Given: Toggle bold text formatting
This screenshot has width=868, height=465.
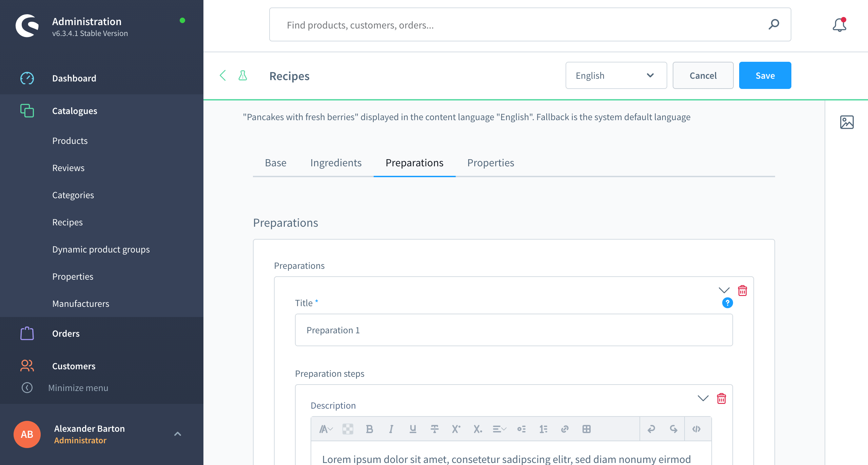Looking at the screenshot, I should pos(369,429).
